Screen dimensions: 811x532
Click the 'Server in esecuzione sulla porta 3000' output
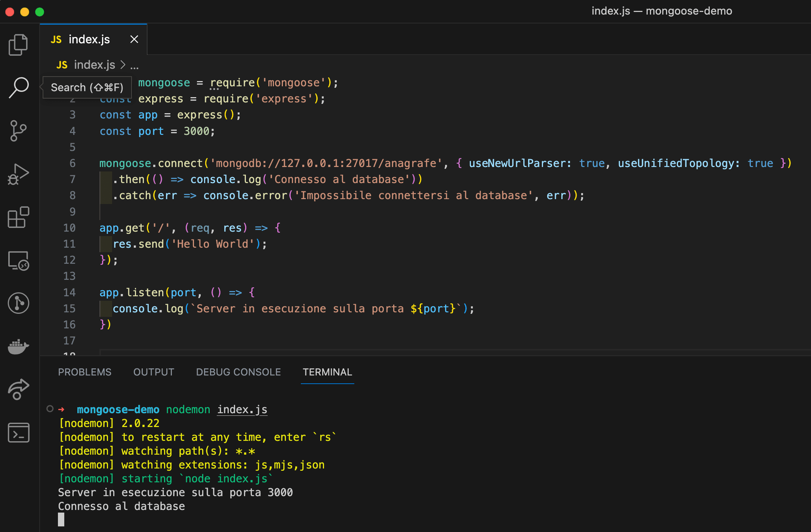coord(175,493)
